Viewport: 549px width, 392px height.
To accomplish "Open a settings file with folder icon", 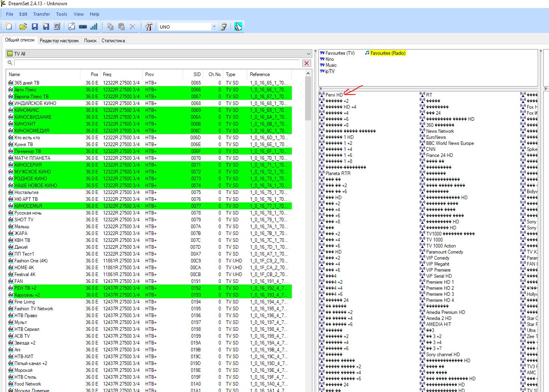I will [23, 27].
